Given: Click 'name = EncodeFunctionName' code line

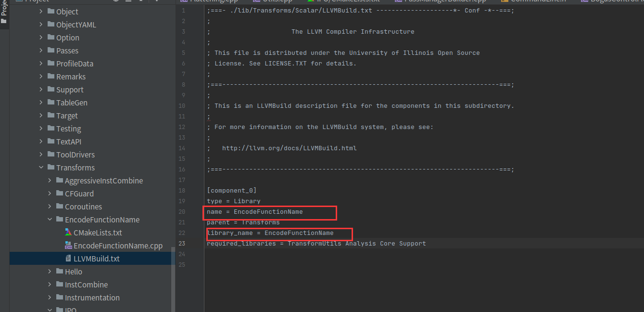Looking at the screenshot, I should point(255,212).
